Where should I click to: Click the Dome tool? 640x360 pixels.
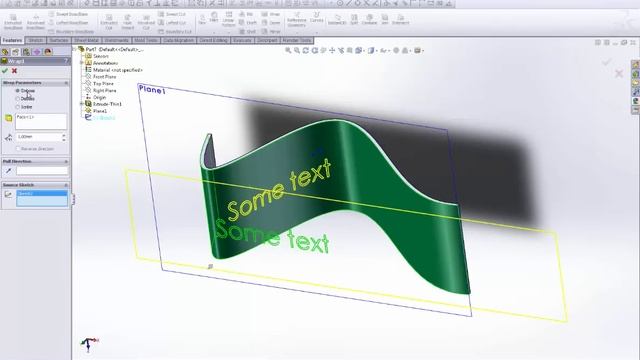tap(271, 23)
